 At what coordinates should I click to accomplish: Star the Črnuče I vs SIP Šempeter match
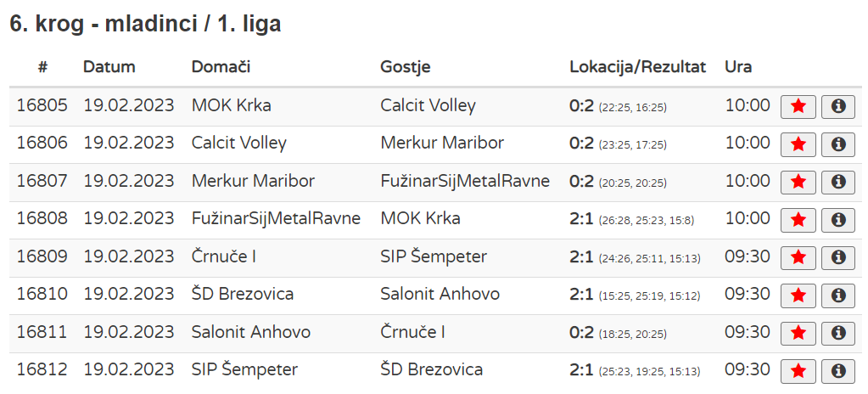click(798, 257)
